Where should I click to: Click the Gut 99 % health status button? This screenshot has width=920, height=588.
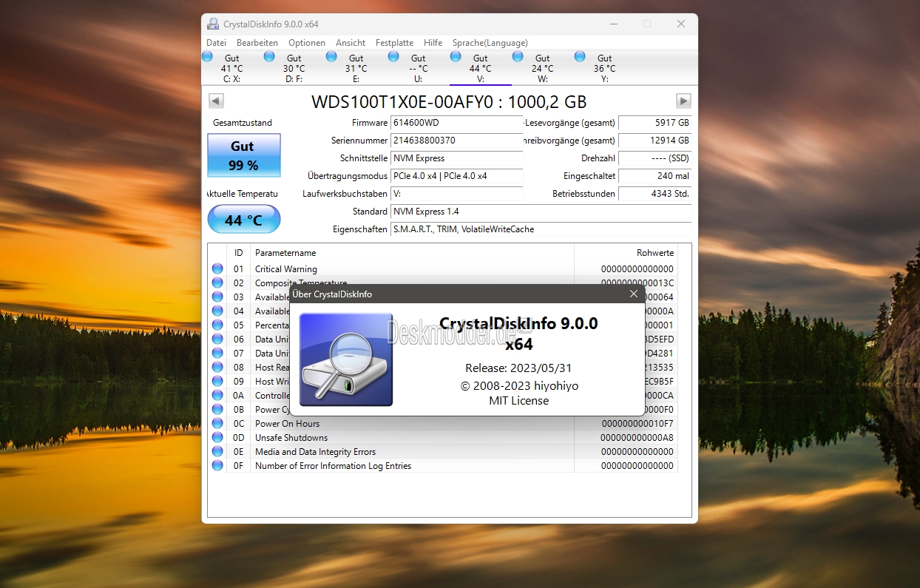coord(244,155)
